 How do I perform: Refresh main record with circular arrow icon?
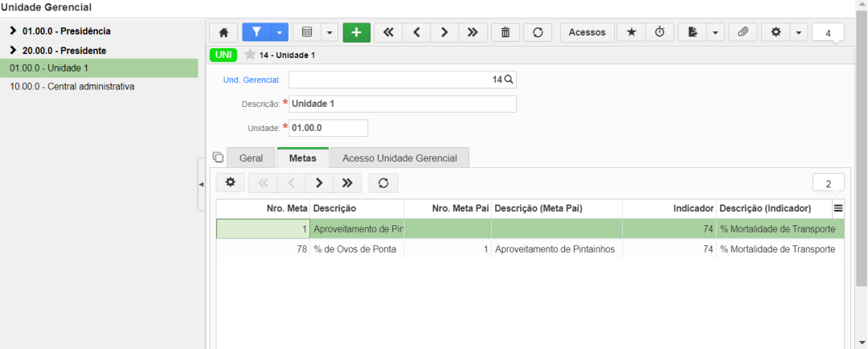tap(538, 33)
